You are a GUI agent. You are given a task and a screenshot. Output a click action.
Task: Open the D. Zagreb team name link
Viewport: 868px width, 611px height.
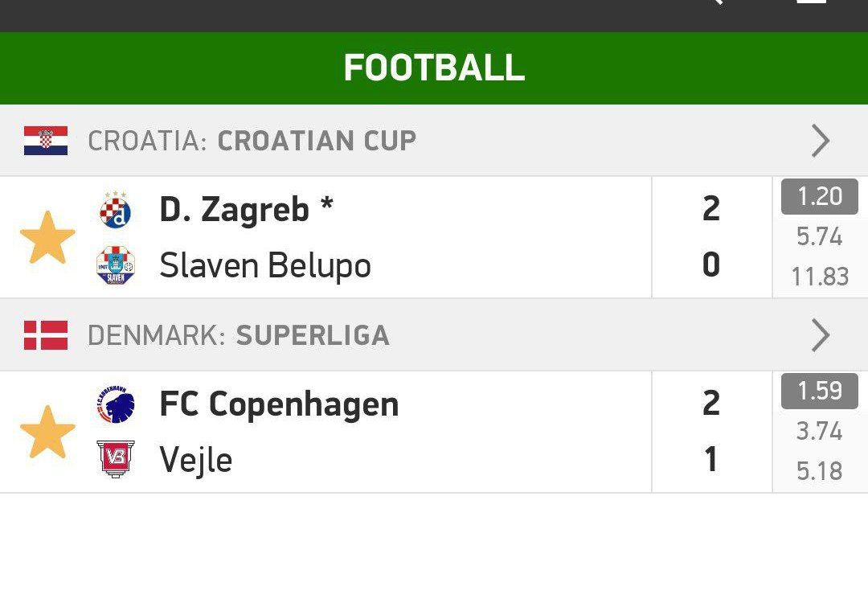235,211
